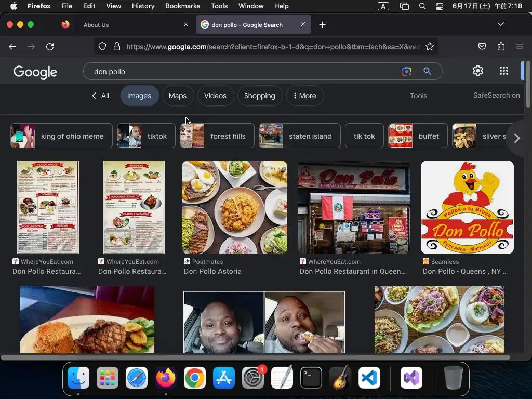Open the Don Pollo Astoria result link
The image size is (532, 399).
point(212,271)
